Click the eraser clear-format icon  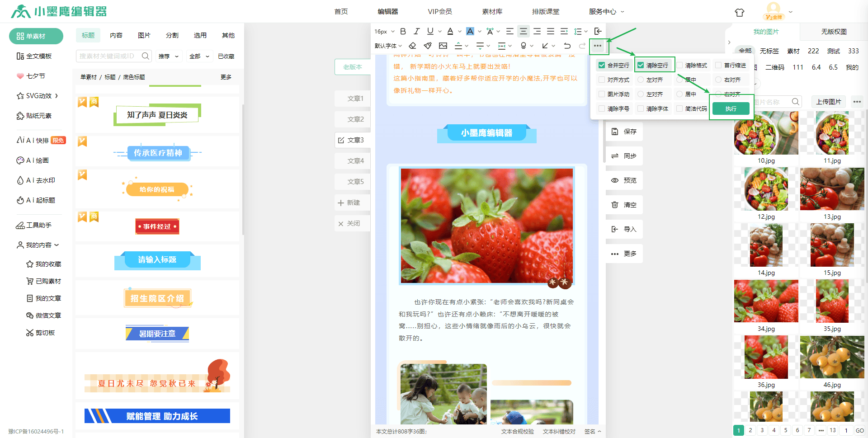(x=412, y=46)
